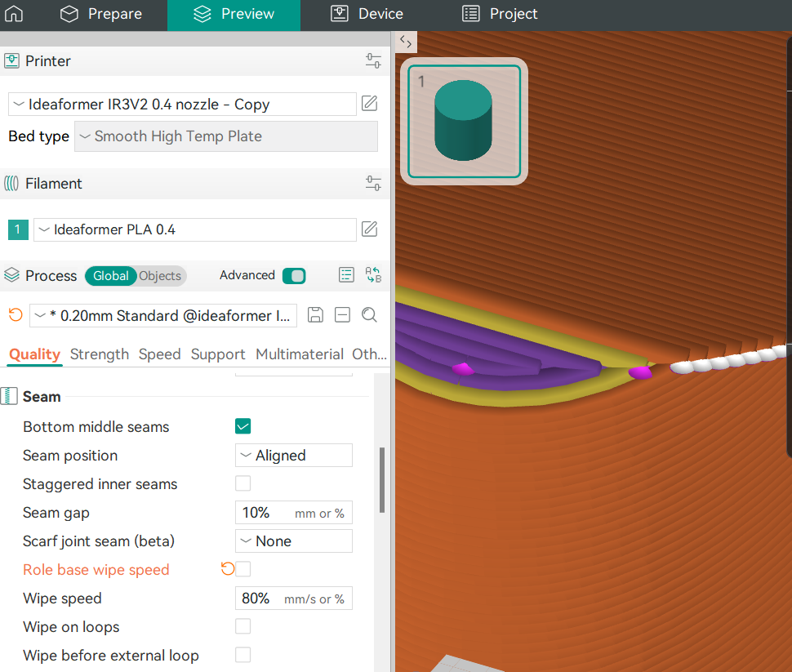Click the compare presets A/B icon
The image size is (792, 672).
(373, 275)
